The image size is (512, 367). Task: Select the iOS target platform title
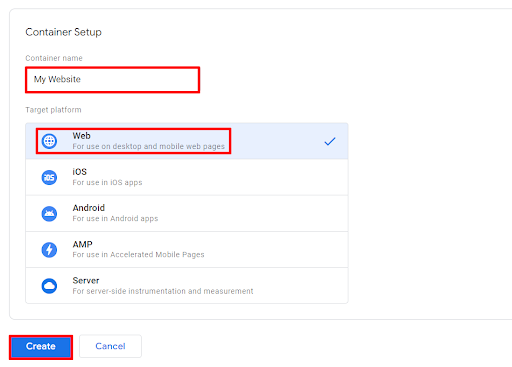pos(80,172)
